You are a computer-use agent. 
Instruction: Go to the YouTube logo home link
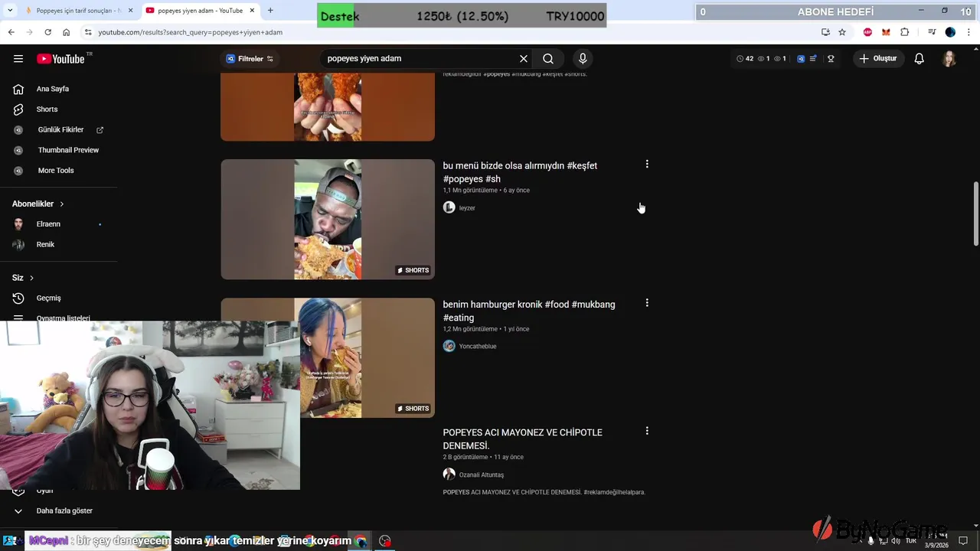(x=60, y=59)
